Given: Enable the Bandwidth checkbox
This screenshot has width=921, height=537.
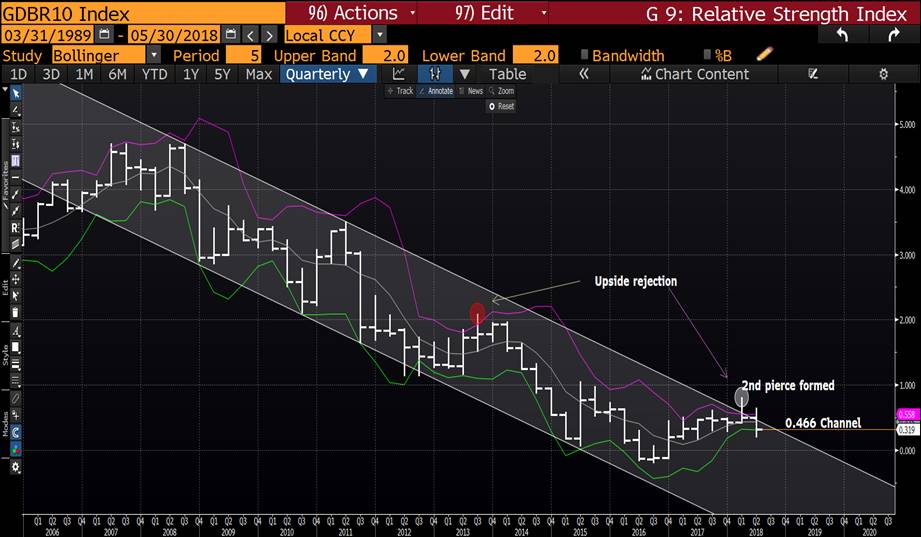Looking at the screenshot, I should pyautogui.click(x=584, y=55).
